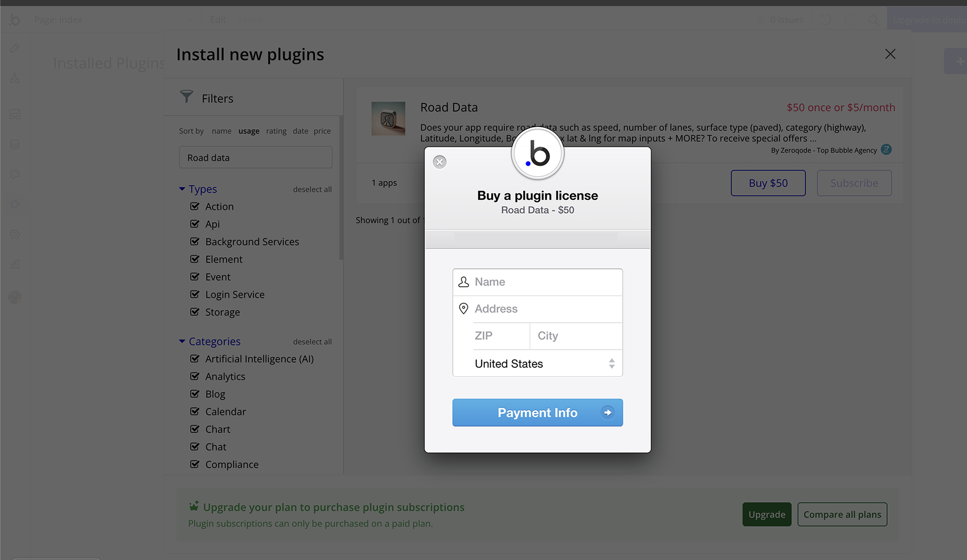Click the Payment Info button
Viewport: 967px width, 560px height.
537,413
